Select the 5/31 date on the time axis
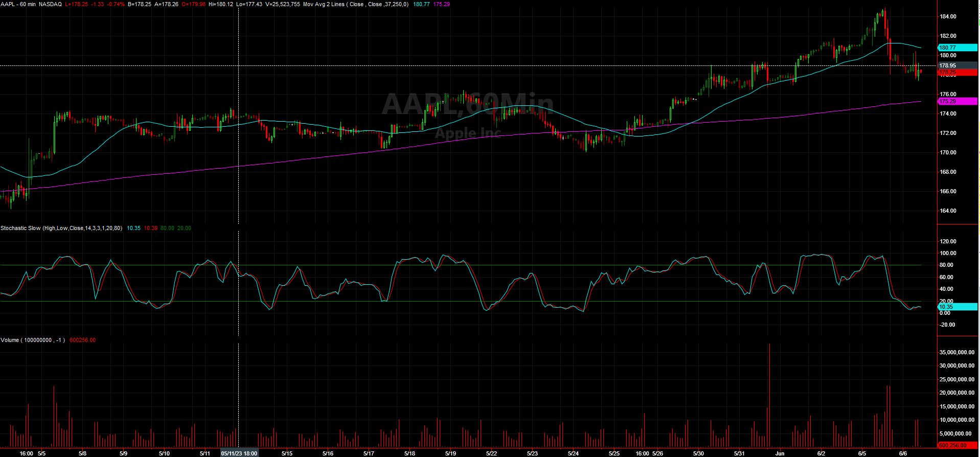Image resolution: width=980 pixels, height=457 pixels. (x=739, y=453)
